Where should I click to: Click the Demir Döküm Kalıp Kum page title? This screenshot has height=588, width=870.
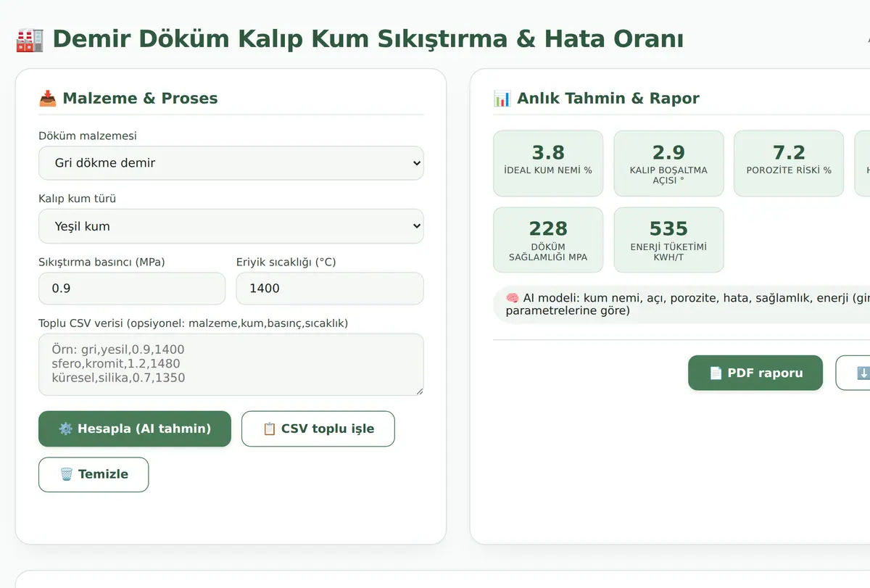pyautogui.click(x=368, y=38)
